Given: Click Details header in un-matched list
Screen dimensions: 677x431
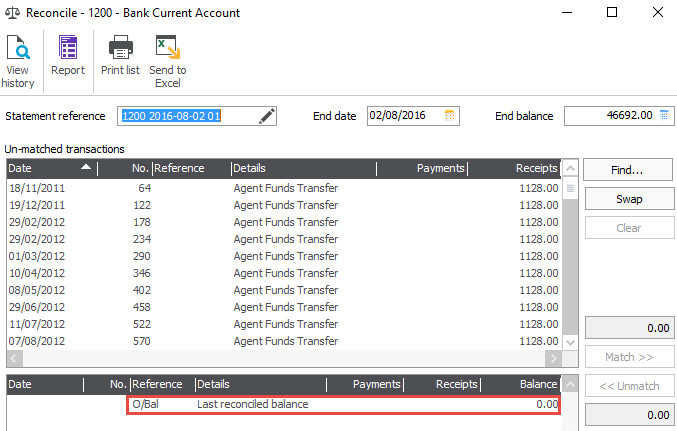Looking at the screenshot, I should click(304, 168).
